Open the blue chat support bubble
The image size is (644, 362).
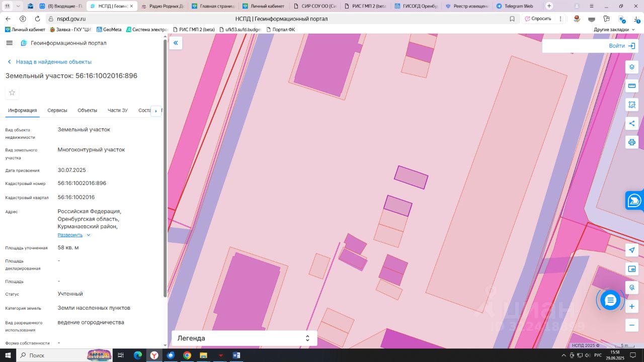tap(610, 301)
